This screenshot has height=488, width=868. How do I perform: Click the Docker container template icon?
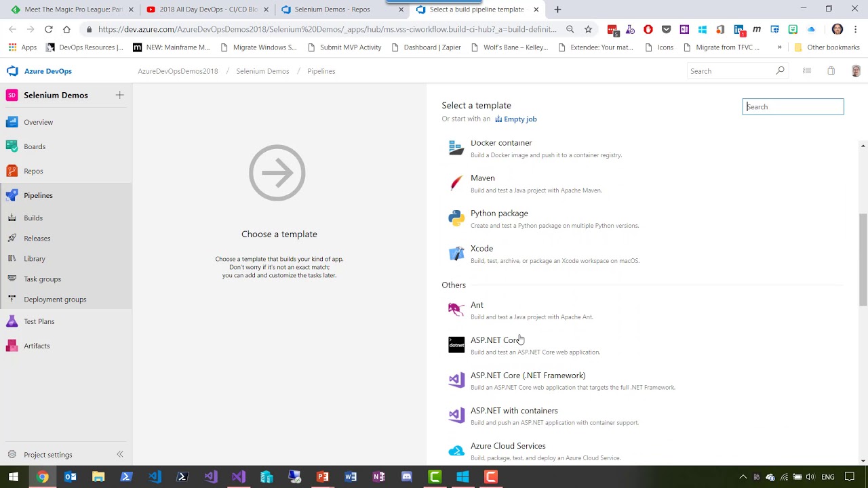click(x=456, y=148)
